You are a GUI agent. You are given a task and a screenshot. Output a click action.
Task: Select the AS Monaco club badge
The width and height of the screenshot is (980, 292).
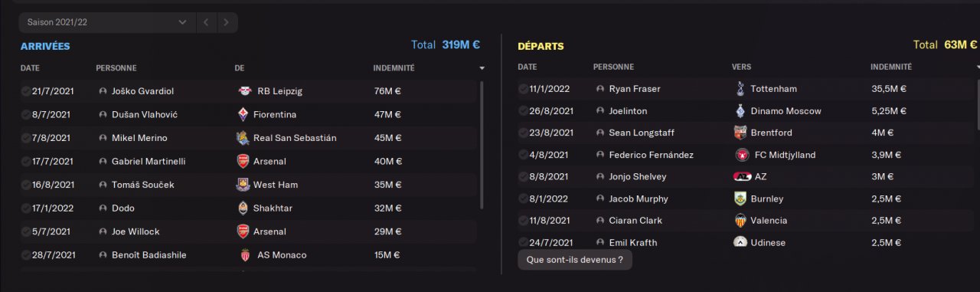coord(243,254)
